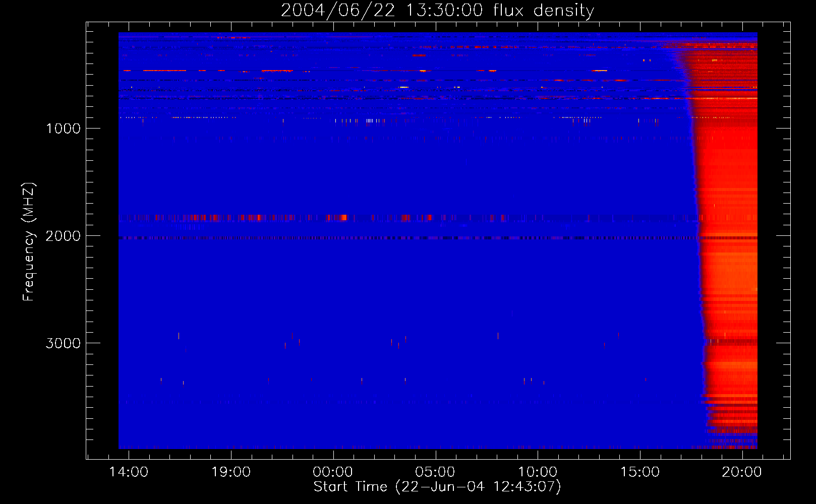The width and height of the screenshot is (816, 504).
Task: Click the 10:00 time tick label
Action: click(x=538, y=472)
